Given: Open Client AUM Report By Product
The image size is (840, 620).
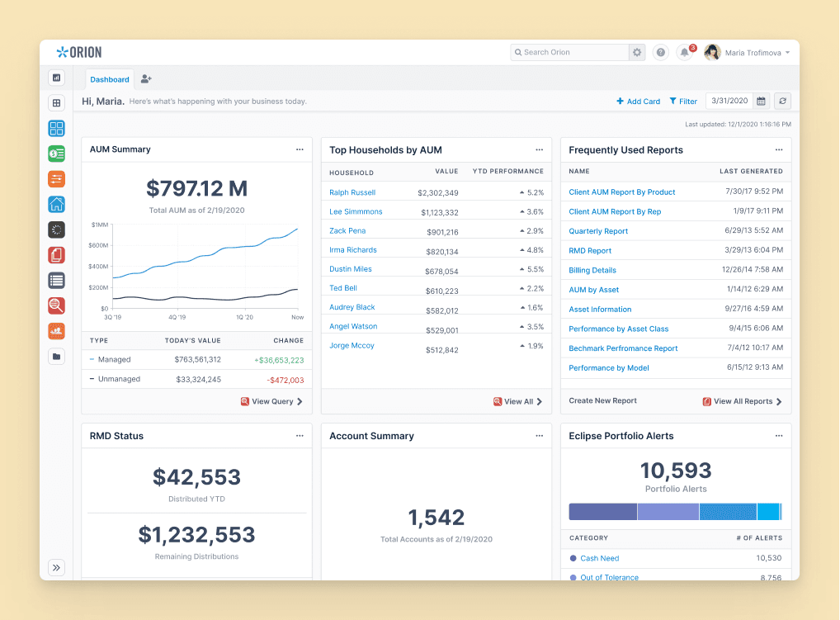Looking at the screenshot, I should click(622, 192).
